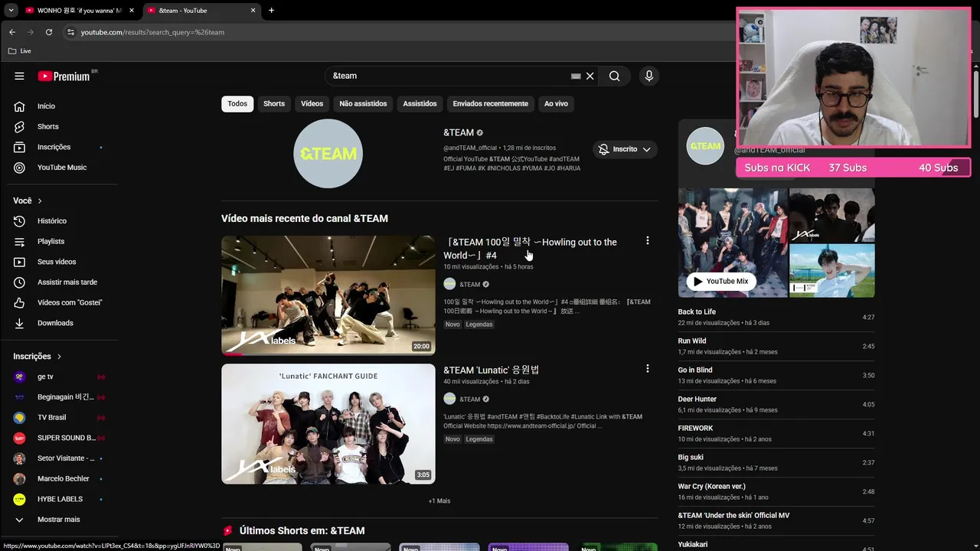The image size is (980, 551).
Task: Expand the Você section chevron
Action: point(40,201)
